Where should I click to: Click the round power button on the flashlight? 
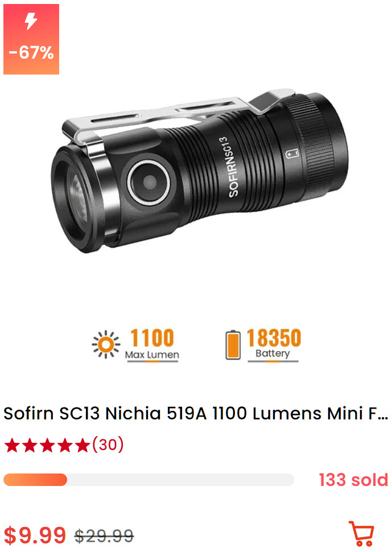point(148,182)
